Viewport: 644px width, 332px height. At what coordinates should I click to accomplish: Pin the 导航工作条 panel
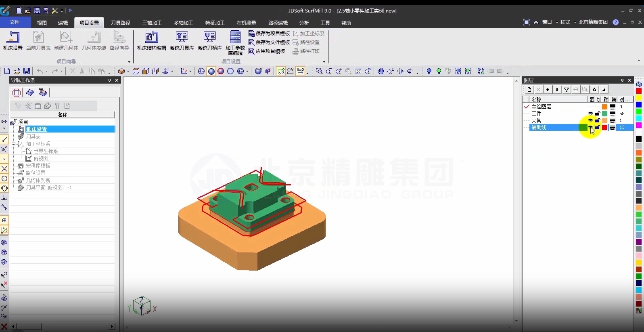pos(109,80)
